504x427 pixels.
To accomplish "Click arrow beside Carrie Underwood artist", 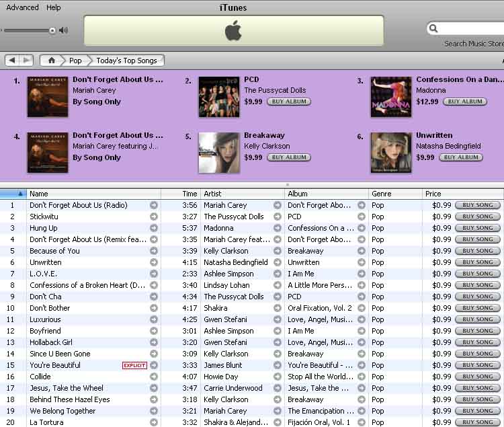I will click(x=277, y=388).
